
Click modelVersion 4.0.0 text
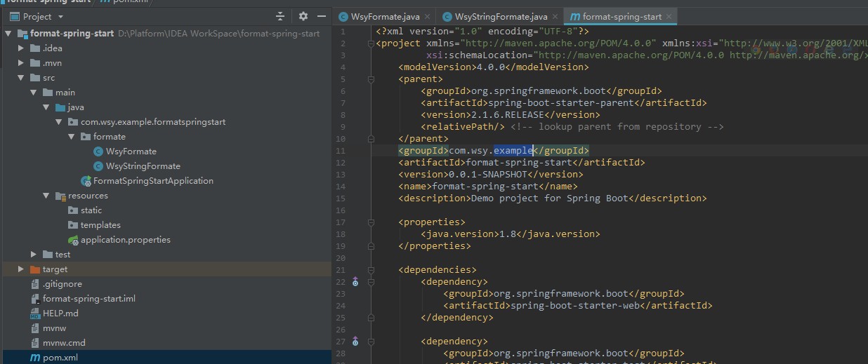491,67
